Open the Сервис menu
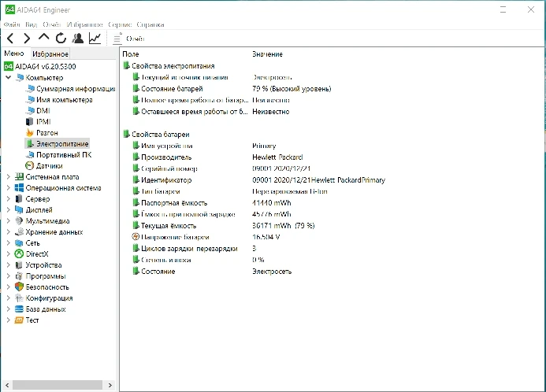Viewport: 546px width, 392px height. 120,24
